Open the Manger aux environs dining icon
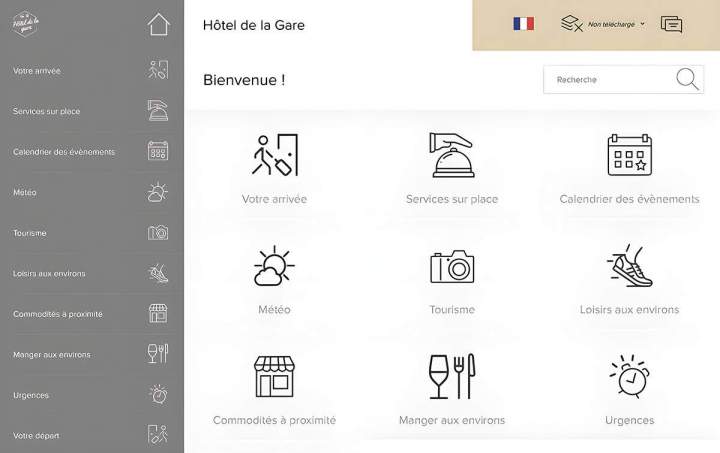The image size is (720, 453). (452, 376)
